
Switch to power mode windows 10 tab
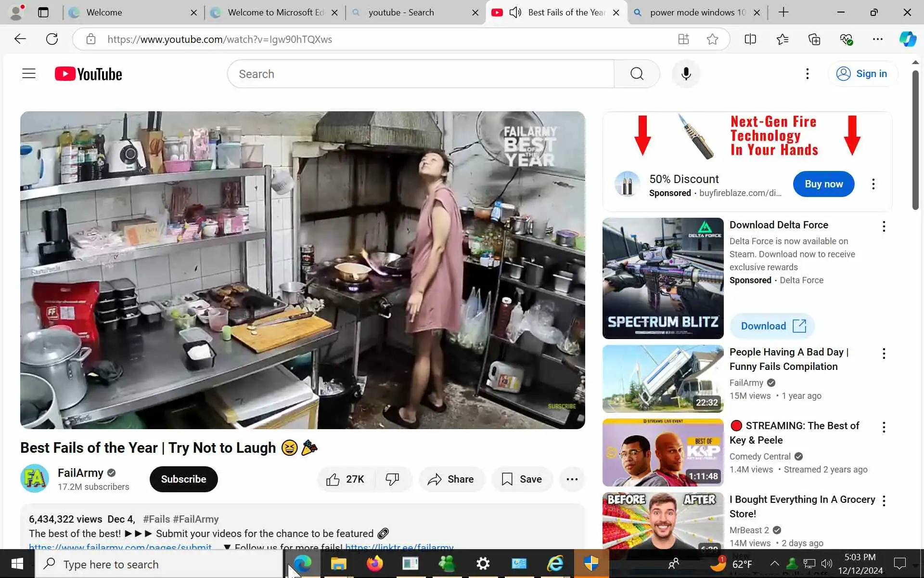[x=697, y=13]
